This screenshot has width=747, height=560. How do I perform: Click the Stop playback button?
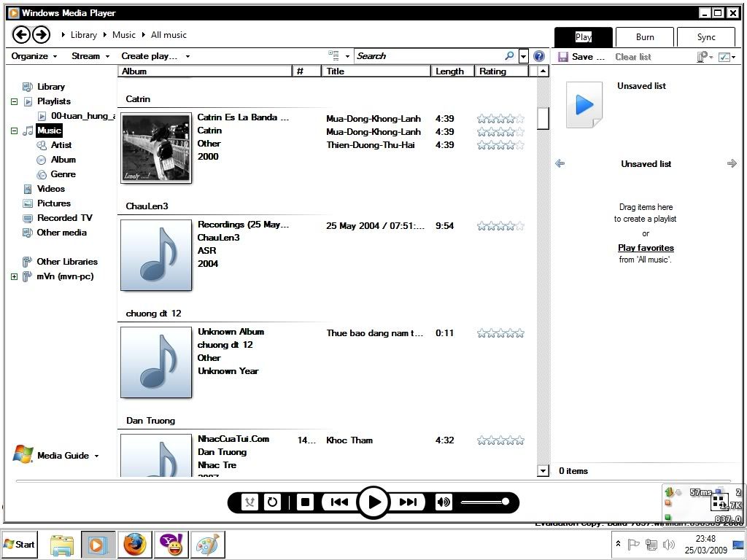306,502
